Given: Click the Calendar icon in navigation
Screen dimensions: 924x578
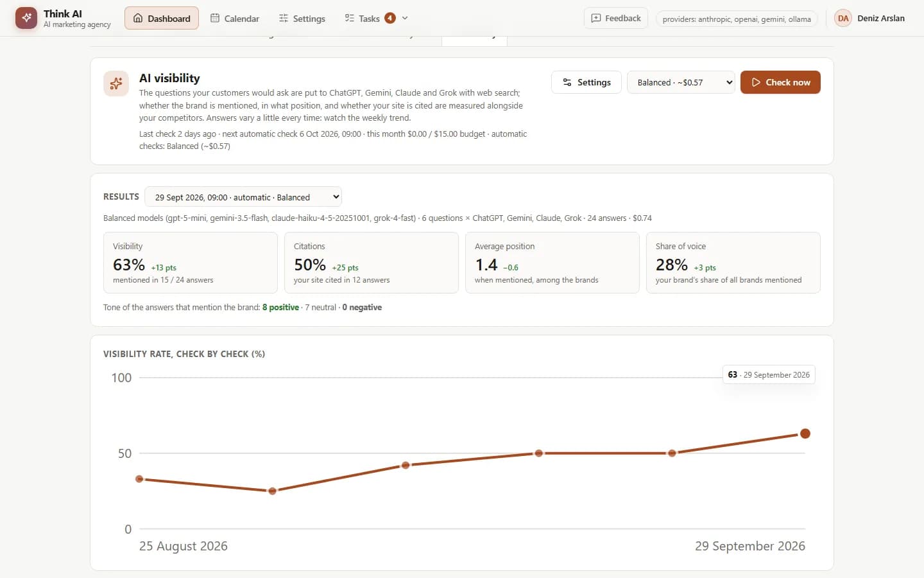Looking at the screenshot, I should (215, 18).
